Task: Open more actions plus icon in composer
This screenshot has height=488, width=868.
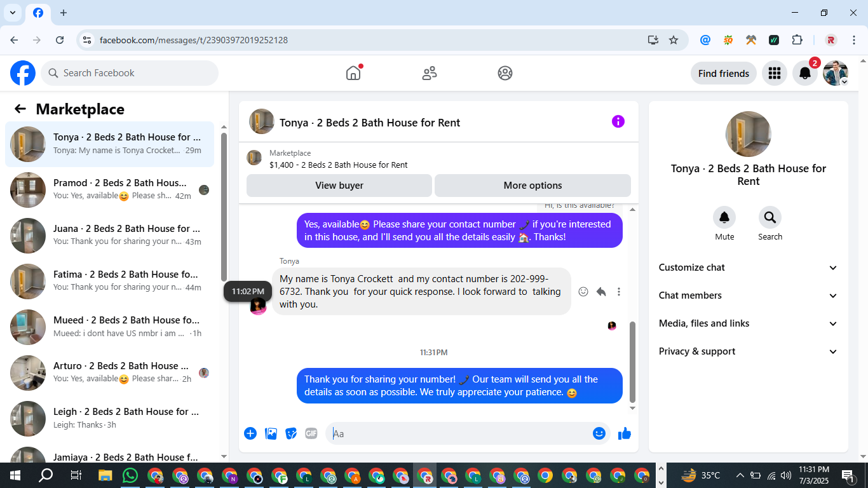Action: point(250,433)
